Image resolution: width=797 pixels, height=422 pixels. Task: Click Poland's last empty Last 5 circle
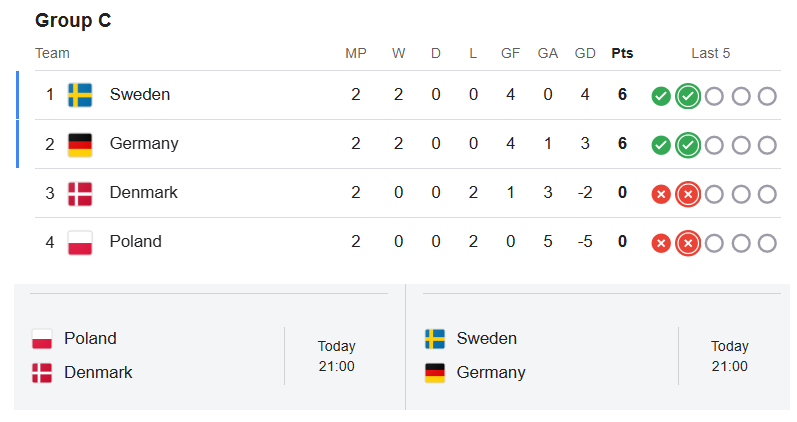click(x=767, y=244)
